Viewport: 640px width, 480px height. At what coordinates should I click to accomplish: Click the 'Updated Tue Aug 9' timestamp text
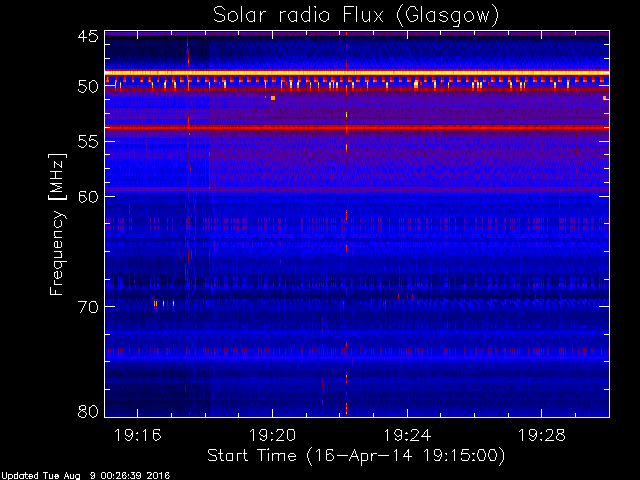[x=85, y=476]
